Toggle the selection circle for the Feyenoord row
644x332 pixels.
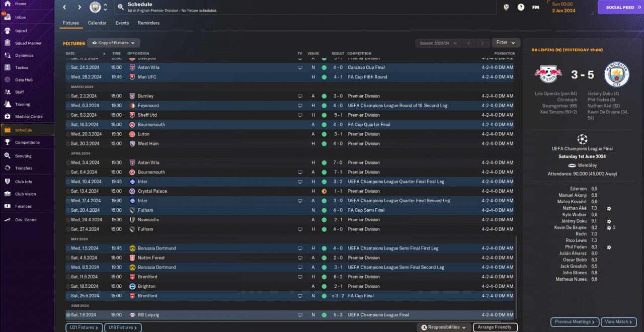(x=68, y=106)
